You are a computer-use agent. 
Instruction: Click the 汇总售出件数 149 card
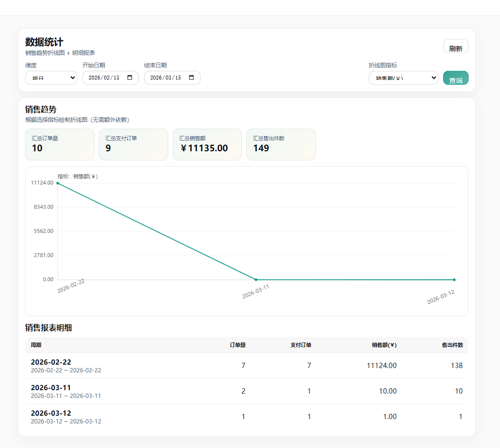[x=281, y=145]
